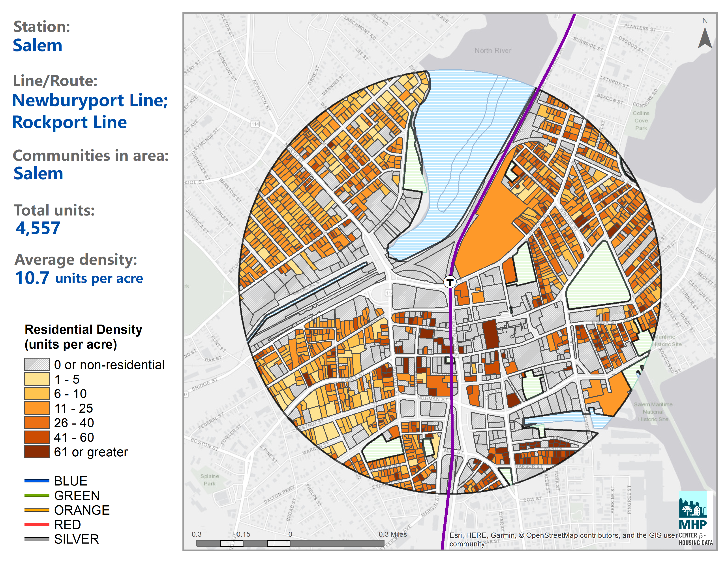728x563 pixels.
Task: Click the 1 - 5 density legend swatch
Action: pyautogui.click(x=37, y=379)
